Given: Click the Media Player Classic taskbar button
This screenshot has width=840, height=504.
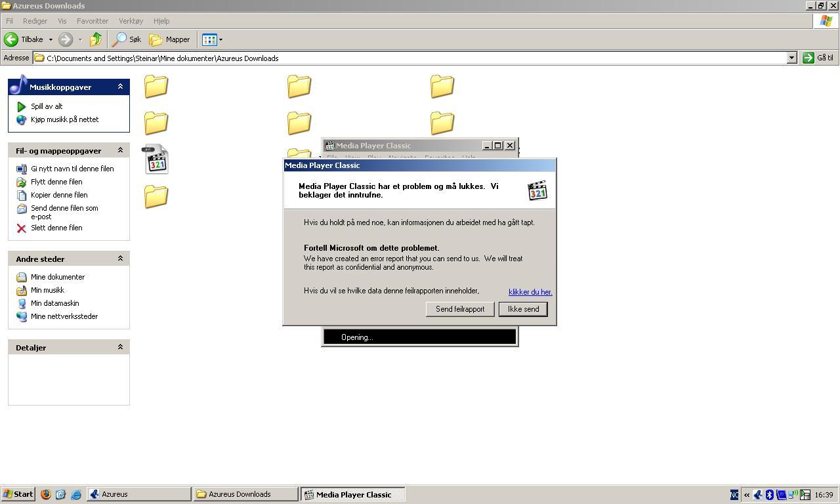Looking at the screenshot, I should pyautogui.click(x=353, y=494).
